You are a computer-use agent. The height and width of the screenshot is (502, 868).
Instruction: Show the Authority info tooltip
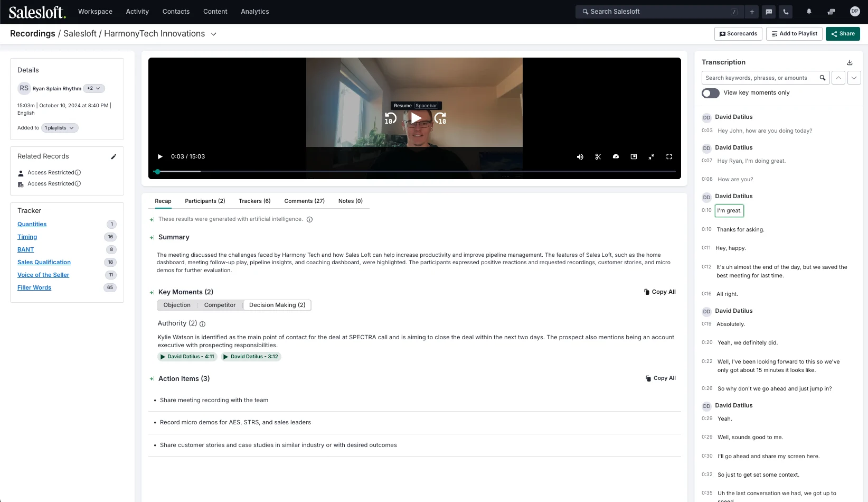(x=202, y=324)
